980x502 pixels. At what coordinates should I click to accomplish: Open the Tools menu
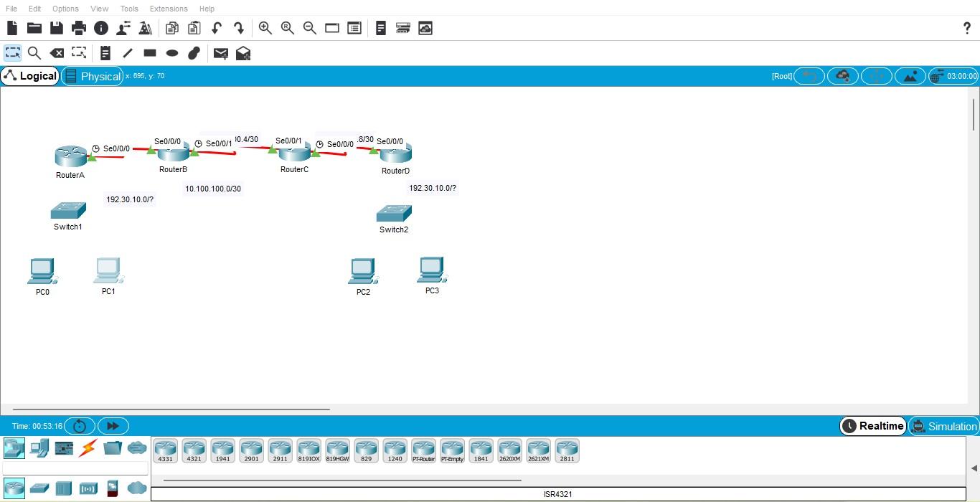pyautogui.click(x=129, y=9)
